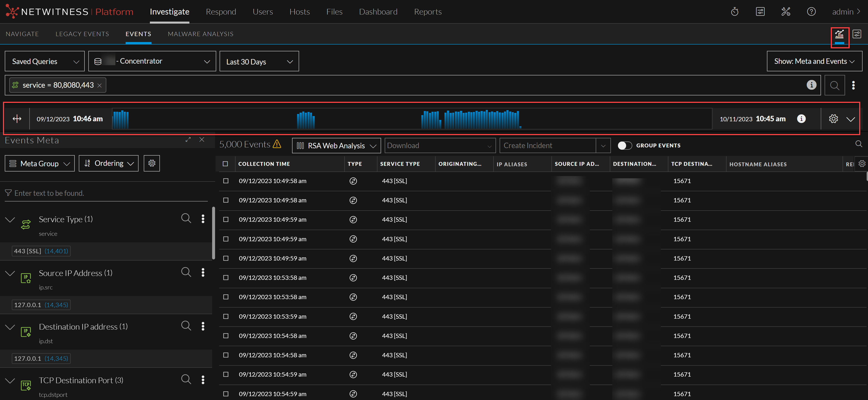Screen dimensions: 868x400
Task: Open admin tools wrench icon
Action: (785, 12)
